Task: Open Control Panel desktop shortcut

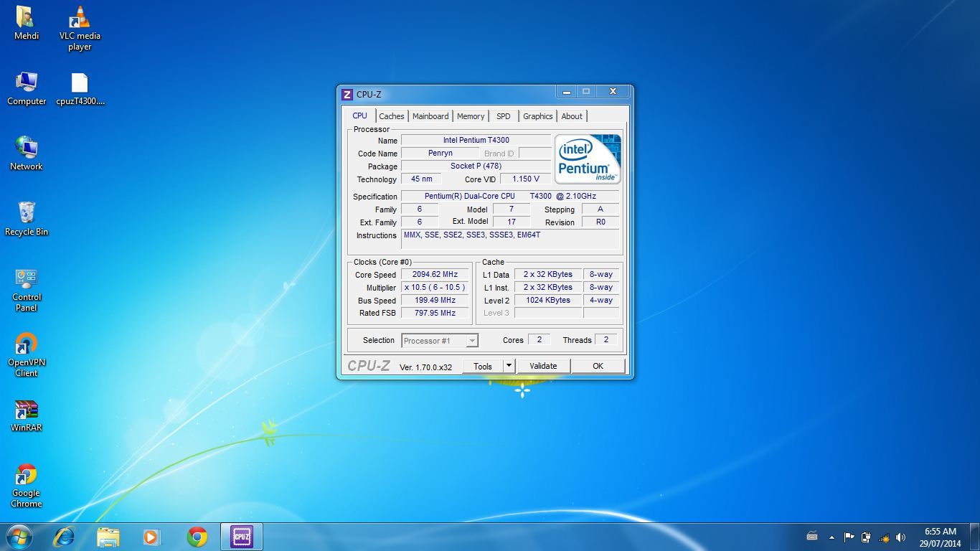Action: 27,290
